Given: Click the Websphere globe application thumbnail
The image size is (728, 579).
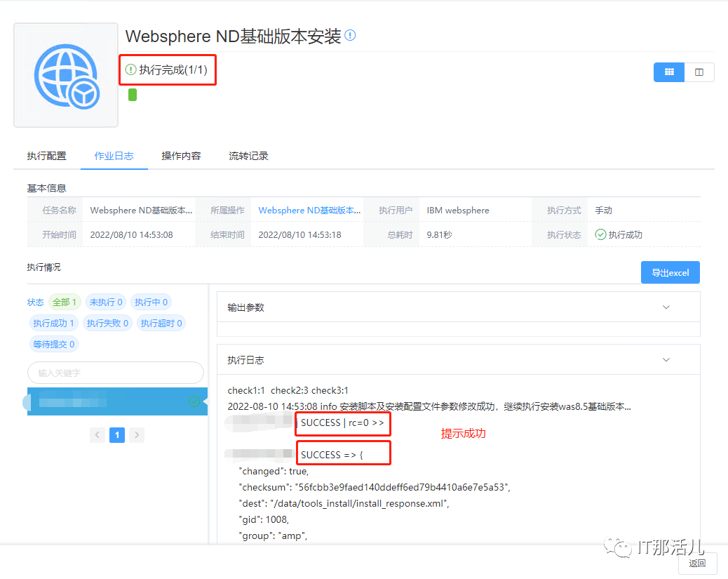Looking at the screenshot, I should click(66, 75).
